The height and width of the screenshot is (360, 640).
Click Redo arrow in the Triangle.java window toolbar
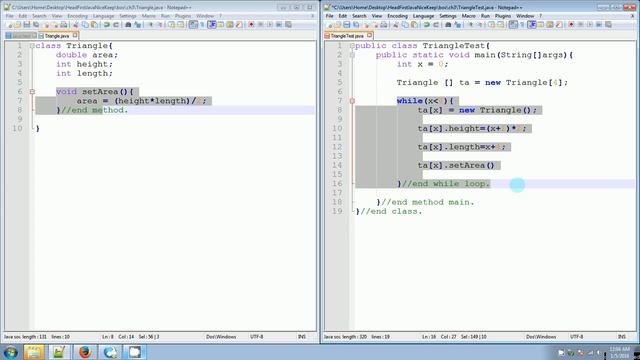[116, 25]
